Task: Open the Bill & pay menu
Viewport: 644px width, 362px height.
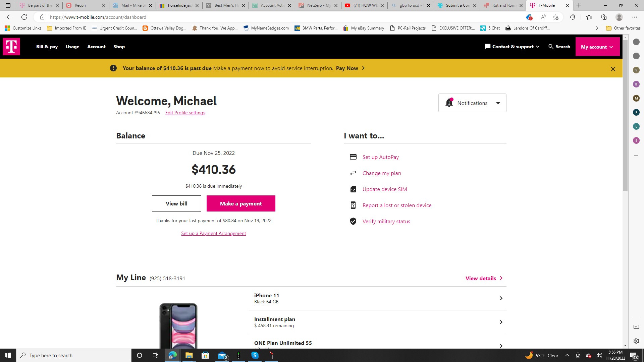Action: pyautogui.click(x=47, y=47)
